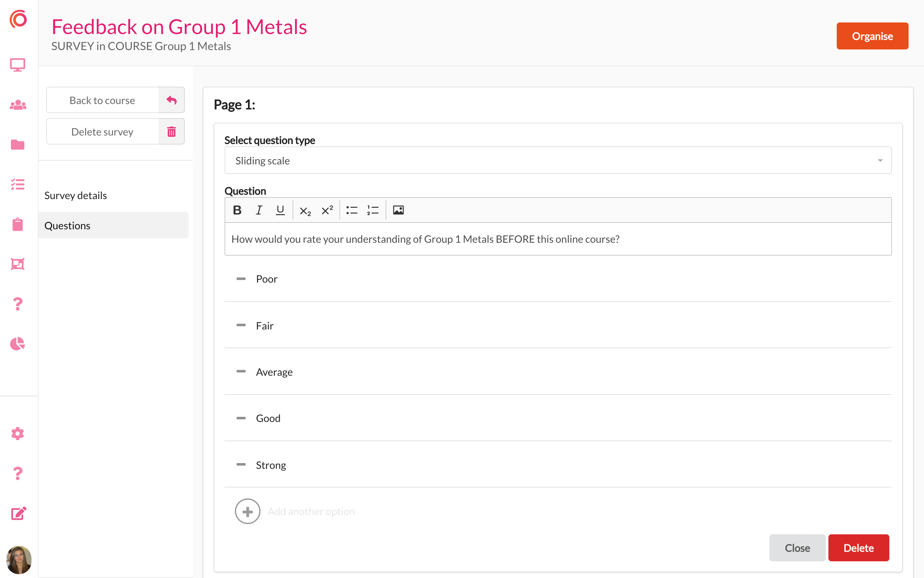
Task: Insert an image into the question
Action: click(x=398, y=210)
